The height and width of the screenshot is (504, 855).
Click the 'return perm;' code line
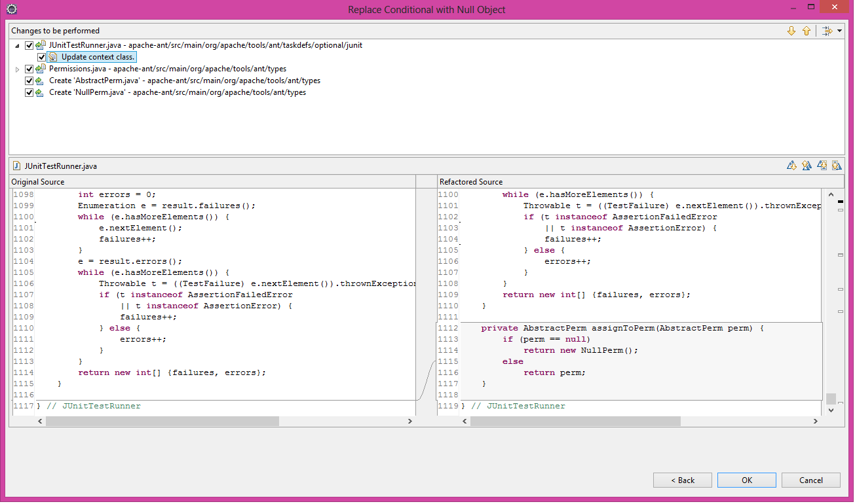(x=554, y=372)
